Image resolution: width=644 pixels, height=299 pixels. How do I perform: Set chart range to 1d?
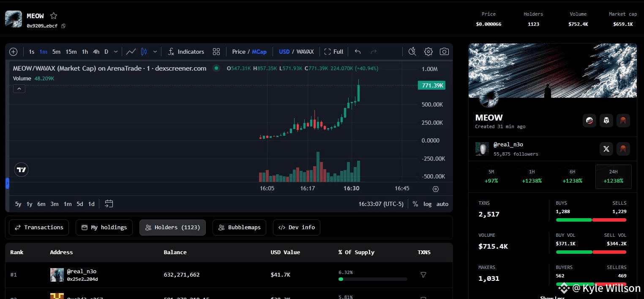point(91,204)
